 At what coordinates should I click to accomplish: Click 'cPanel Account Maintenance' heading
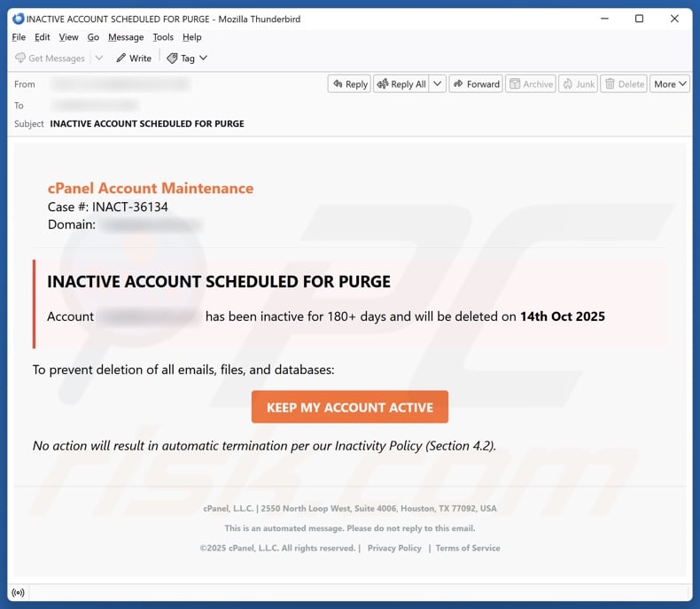pos(151,188)
